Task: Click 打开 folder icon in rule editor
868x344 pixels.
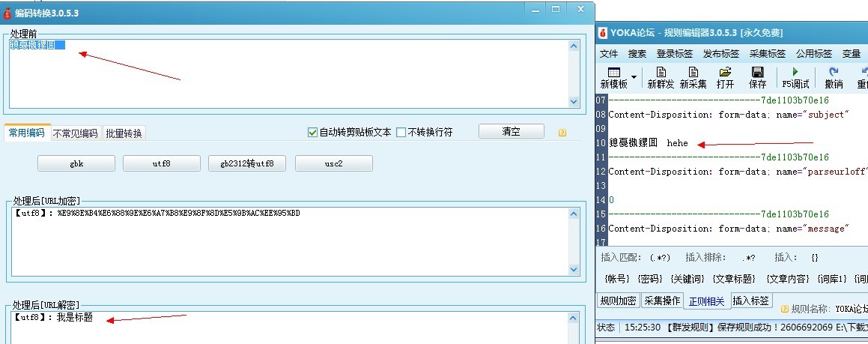Action: point(725,73)
